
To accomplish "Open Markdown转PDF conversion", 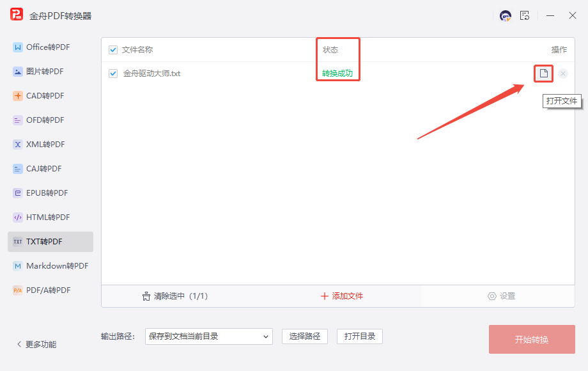I will [50, 266].
